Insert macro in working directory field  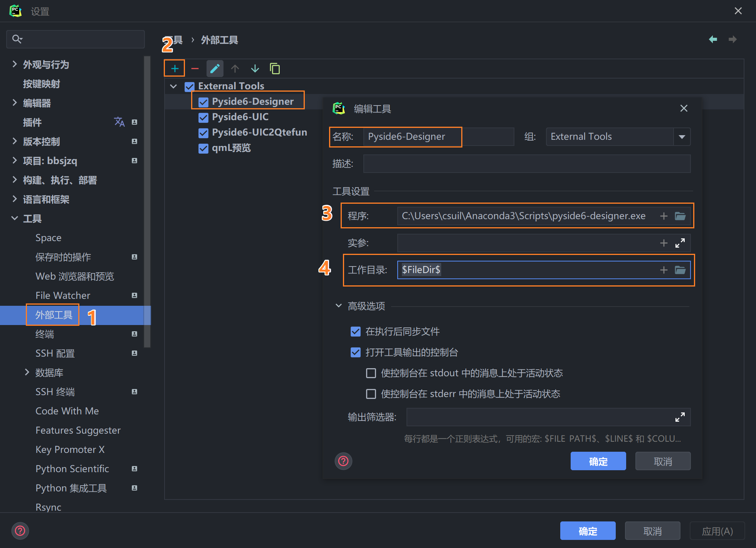[x=664, y=270]
